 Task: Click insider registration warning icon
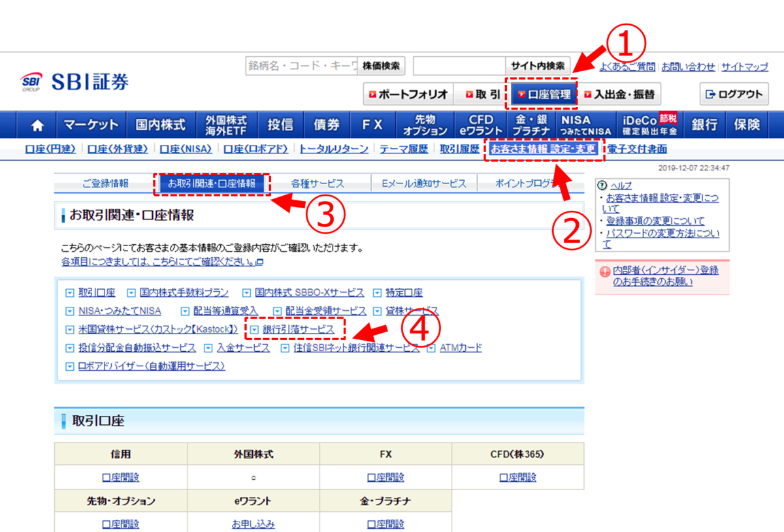605,271
